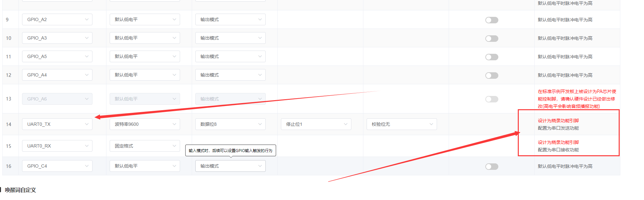Expand 输出模式 dropdown in GPIO_A4 row
The image size is (644, 200).
[x=230, y=75]
